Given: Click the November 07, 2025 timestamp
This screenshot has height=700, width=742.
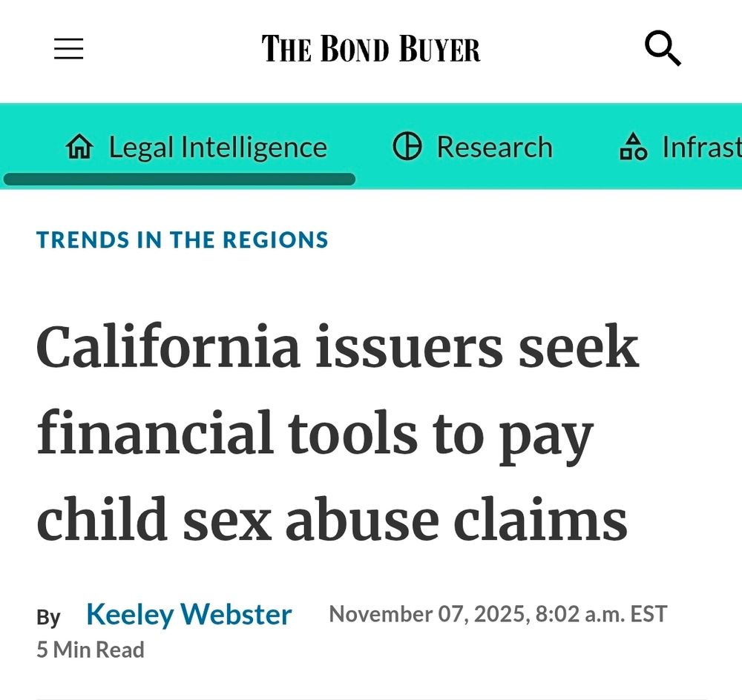Looking at the screenshot, I should coord(496,614).
